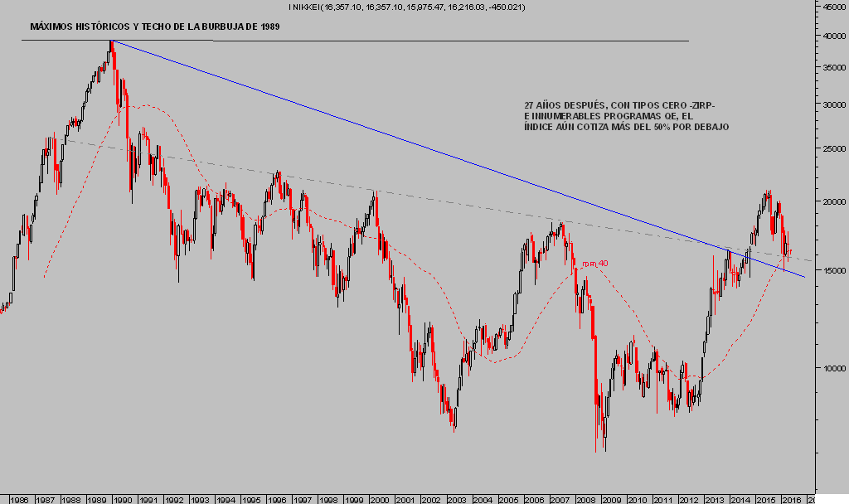
Task: Select the red 'mm 40' moving average label
Action: [595, 264]
